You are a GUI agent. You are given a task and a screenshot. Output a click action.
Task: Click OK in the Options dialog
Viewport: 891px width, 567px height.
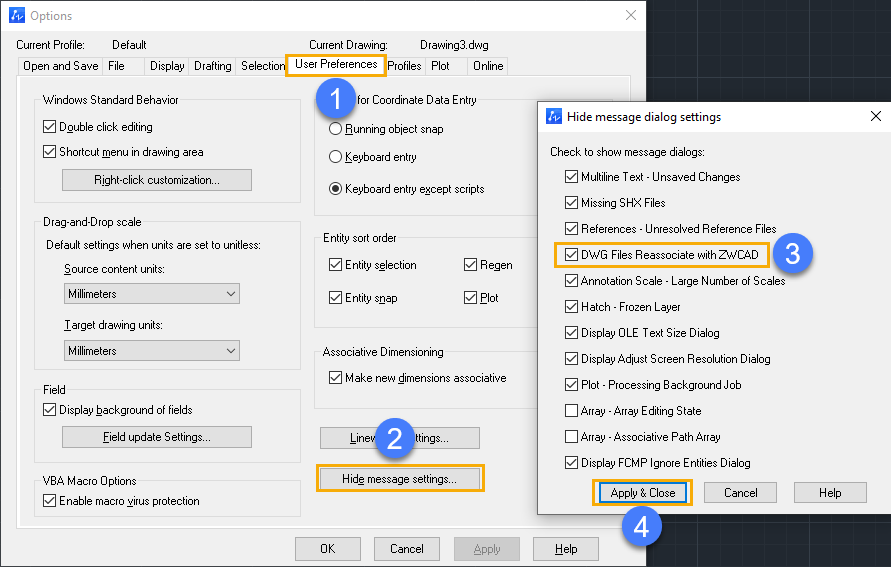tap(328, 549)
